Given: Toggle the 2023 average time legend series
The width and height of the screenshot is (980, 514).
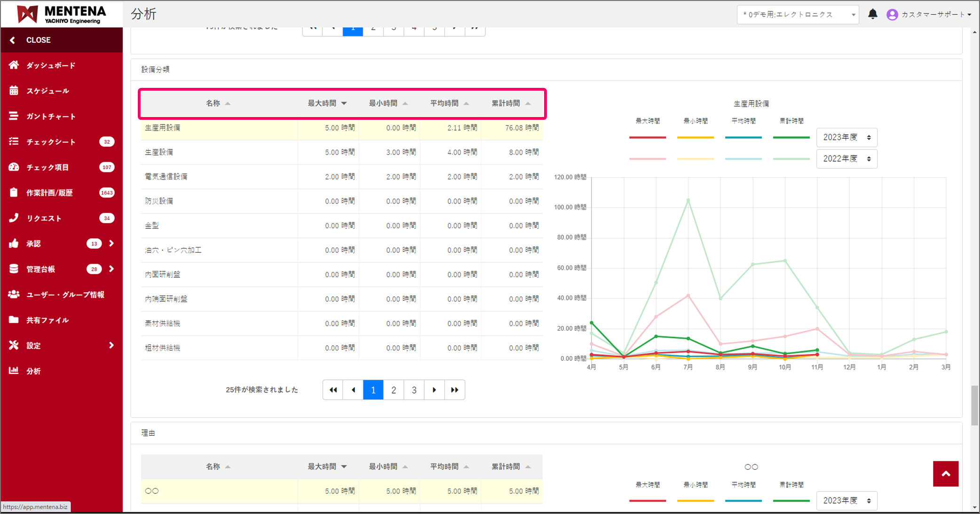Looking at the screenshot, I should click(x=743, y=137).
